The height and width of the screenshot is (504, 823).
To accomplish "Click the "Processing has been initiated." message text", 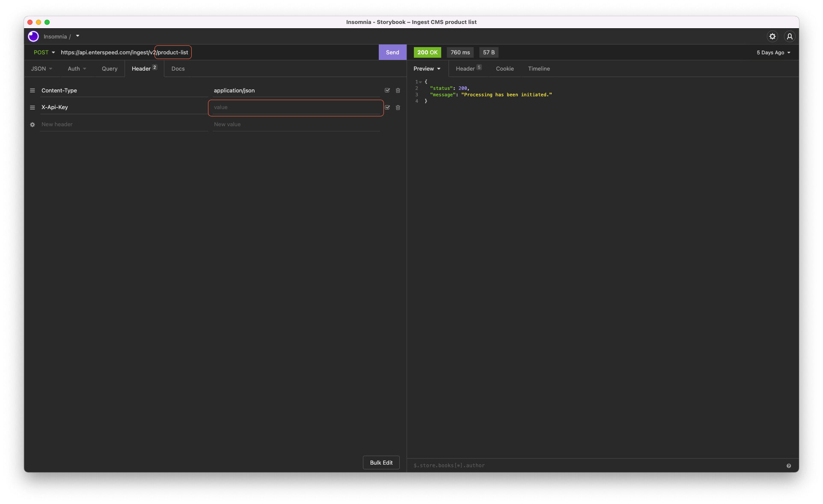I will pyautogui.click(x=507, y=95).
